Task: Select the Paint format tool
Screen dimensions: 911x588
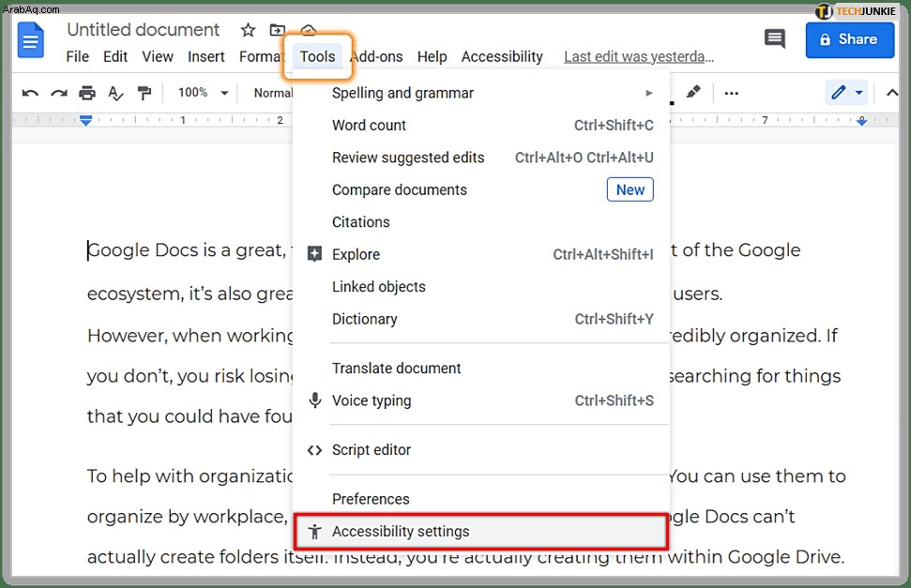Action: tap(144, 93)
